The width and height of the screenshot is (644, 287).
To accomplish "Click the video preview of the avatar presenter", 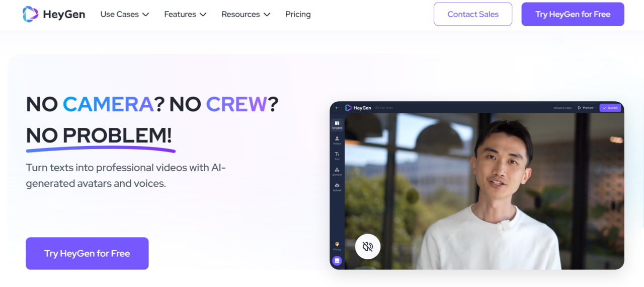I will point(485,191).
